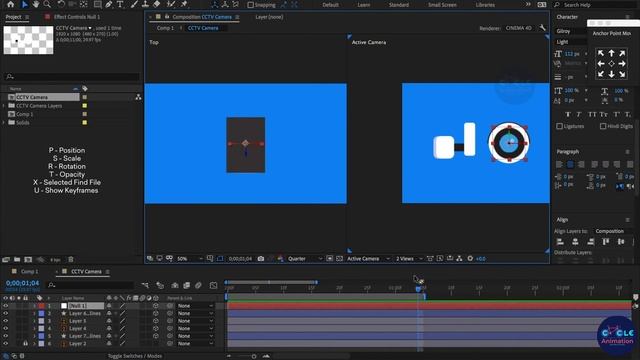Image resolution: width=640 pixels, height=360 pixels.
Task: Click Comp 1 breadcrumb in viewer
Action: [165, 28]
